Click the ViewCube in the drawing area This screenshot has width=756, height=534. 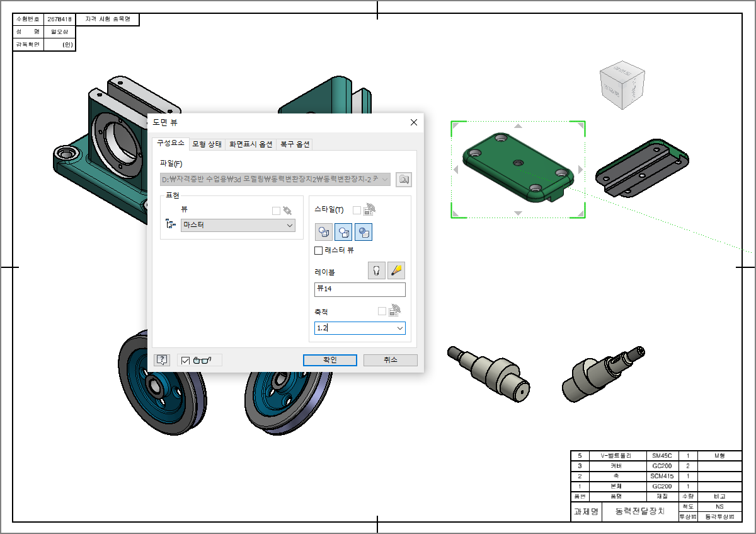622,85
